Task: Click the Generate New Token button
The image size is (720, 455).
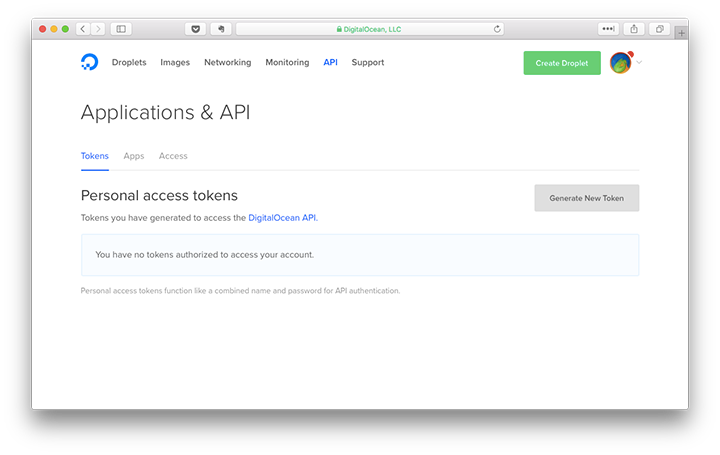Action: (x=586, y=198)
